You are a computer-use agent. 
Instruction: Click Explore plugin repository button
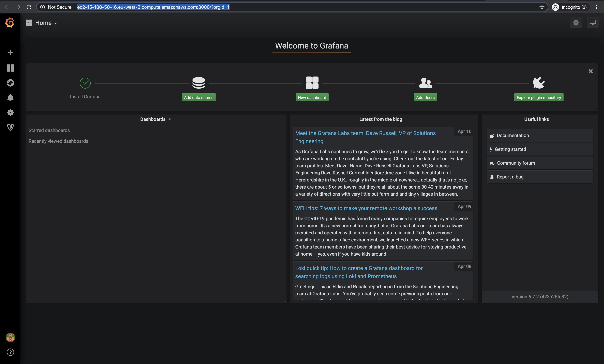[x=539, y=97]
